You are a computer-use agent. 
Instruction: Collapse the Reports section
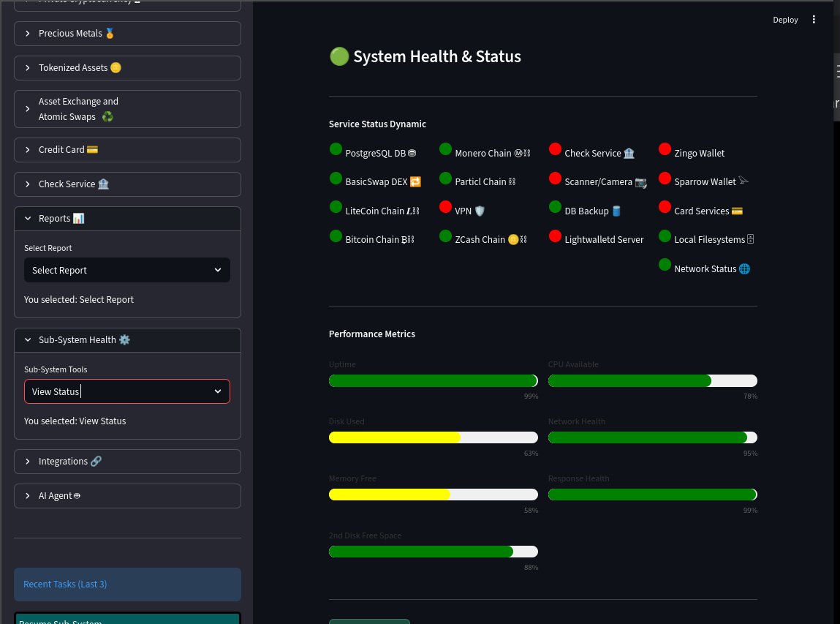tap(127, 219)
